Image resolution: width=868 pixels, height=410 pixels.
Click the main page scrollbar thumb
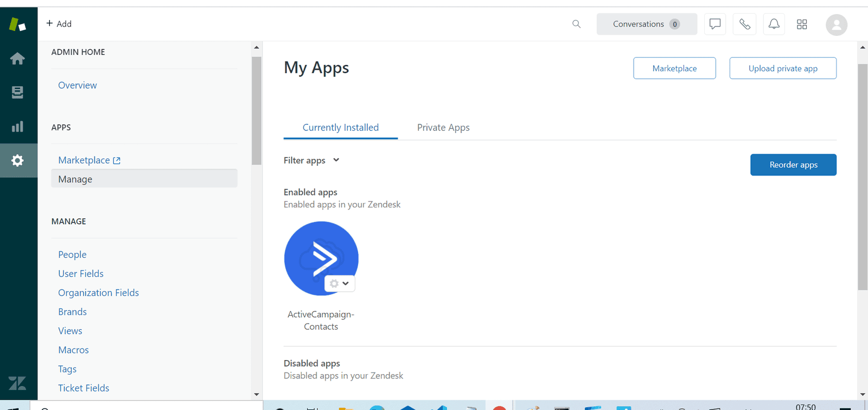(x=863, y=177)
